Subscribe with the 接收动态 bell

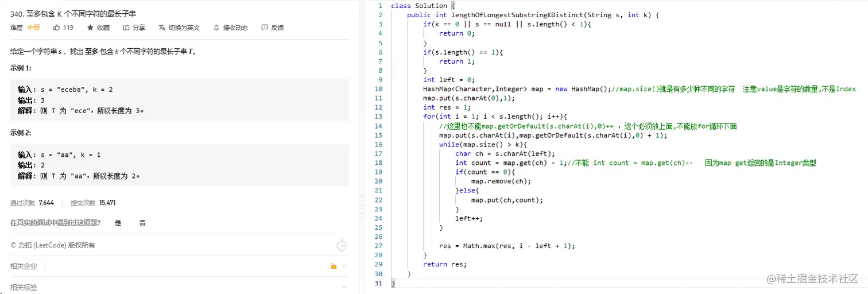[x=230, y=27]
